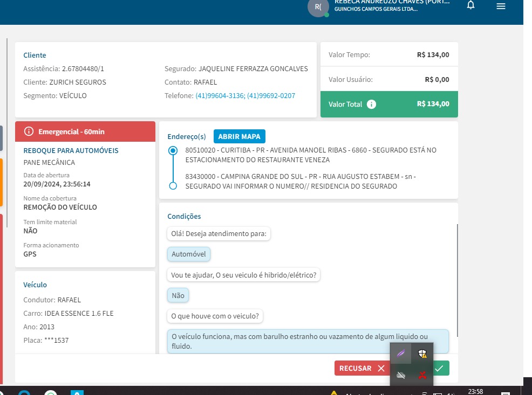The width and height of the screenshot is (532, 395).
Task: Click the 'O que houve com o veiculo?' question
Action: click(x=215, y=316)
